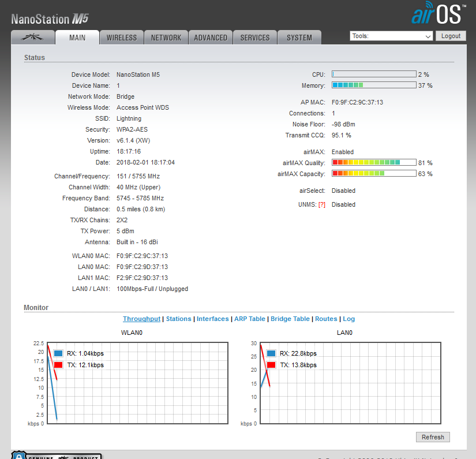Click the Logout button
This screenshot has width=476, height=459.
click(x=451, y=36)
